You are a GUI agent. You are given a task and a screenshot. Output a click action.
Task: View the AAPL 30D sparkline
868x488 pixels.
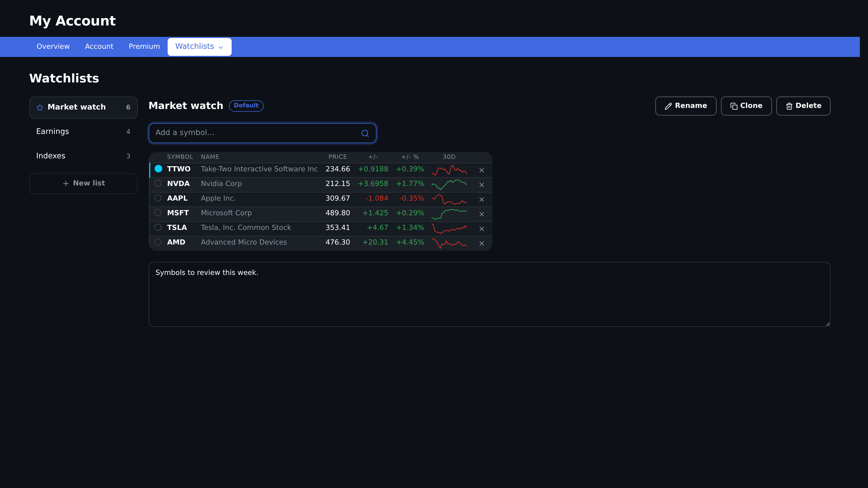(449, 199)
